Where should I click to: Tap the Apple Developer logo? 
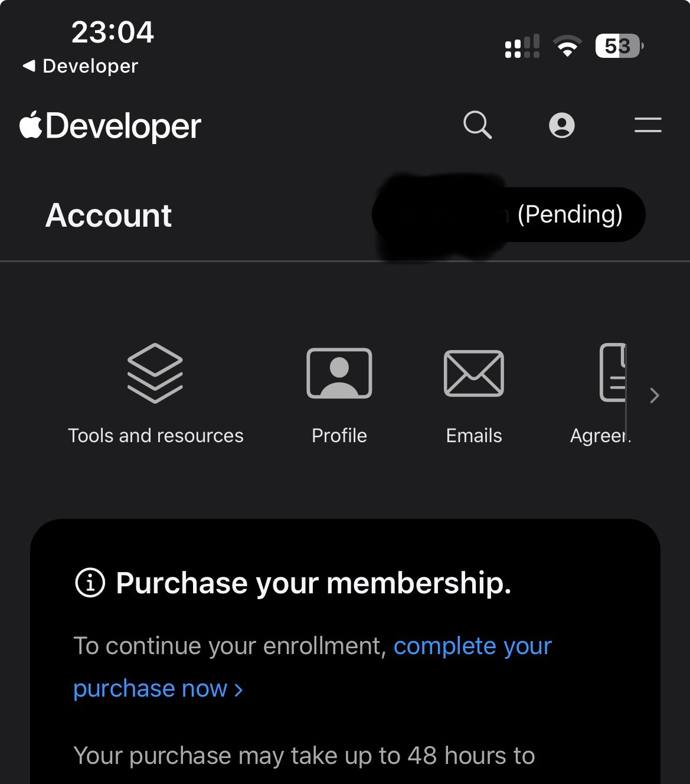(110, 126)
